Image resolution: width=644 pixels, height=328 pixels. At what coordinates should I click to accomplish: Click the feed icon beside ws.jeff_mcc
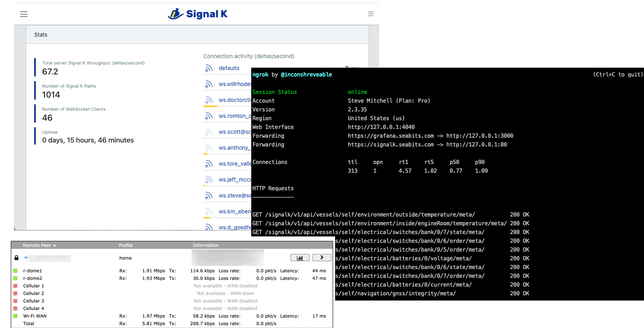coord(209,180)
